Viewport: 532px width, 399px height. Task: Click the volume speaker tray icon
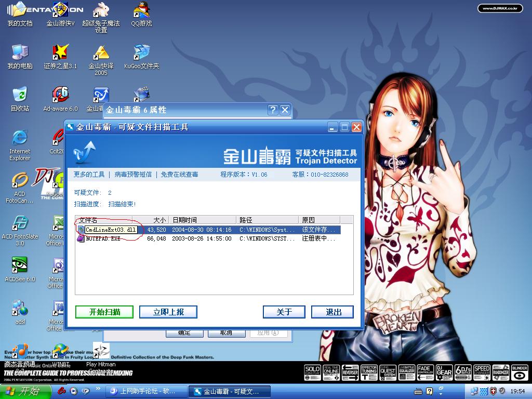click(502, 391)
